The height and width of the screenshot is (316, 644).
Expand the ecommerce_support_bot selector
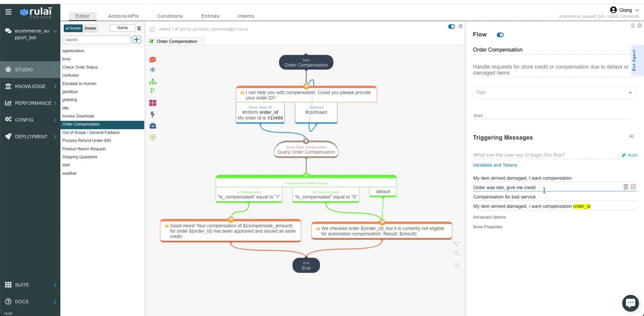[x=55, y=31]
